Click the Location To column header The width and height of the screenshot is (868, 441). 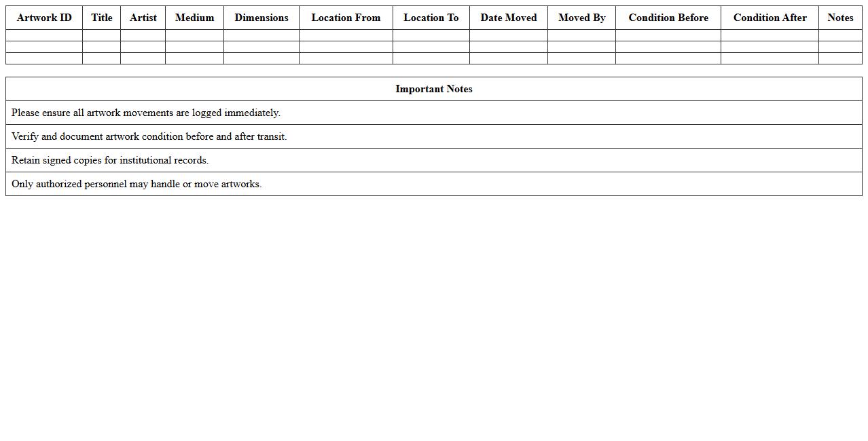tap(431, 18)
